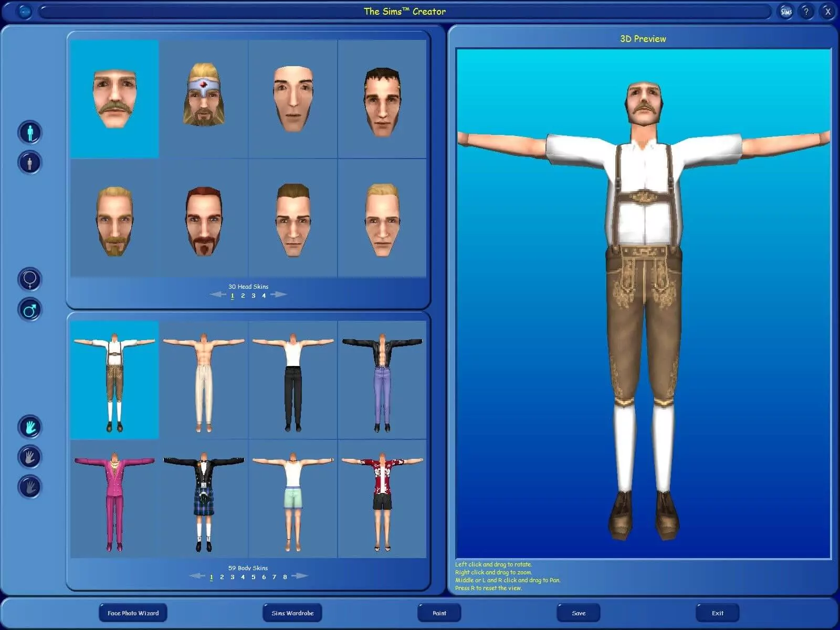Open the Face Photo Wizard

133,613
